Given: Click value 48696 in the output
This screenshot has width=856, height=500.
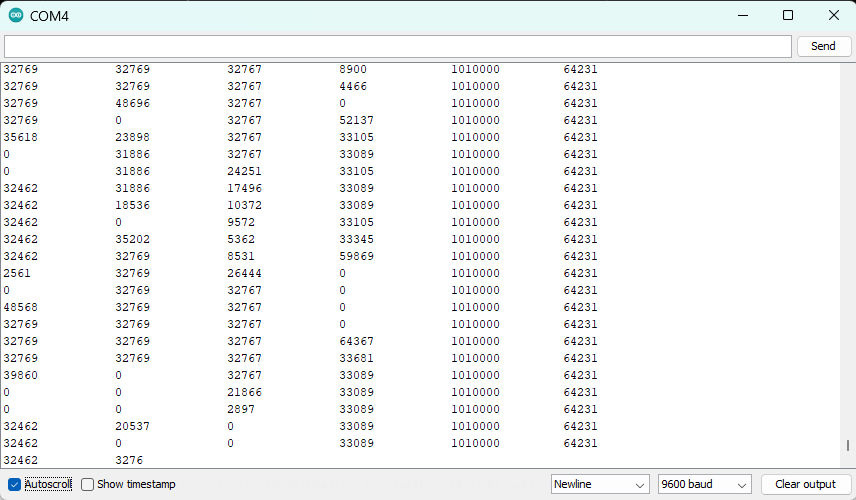Looking at the screenshot, I should [x=132, y=103].
